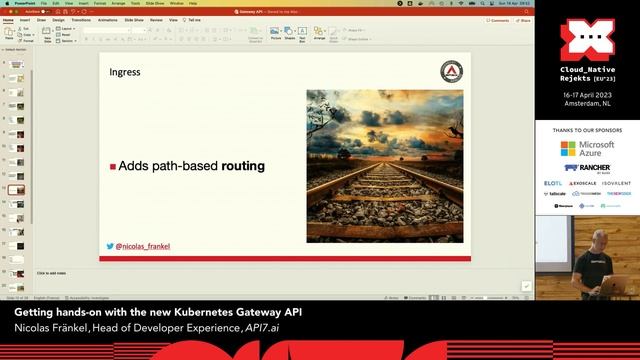Click the Share button
The height and width of the screenshot is (360, 640).
[523, 20]
